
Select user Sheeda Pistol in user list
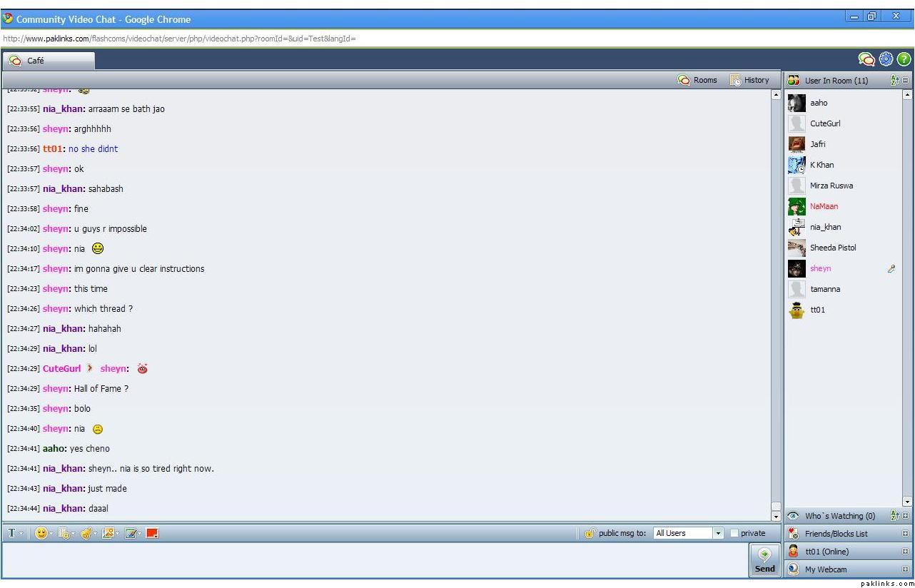pos(832,248)
